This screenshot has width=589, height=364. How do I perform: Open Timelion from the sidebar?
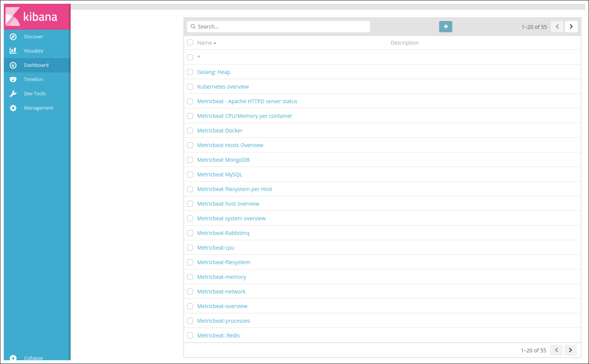(x=33, y=79)
